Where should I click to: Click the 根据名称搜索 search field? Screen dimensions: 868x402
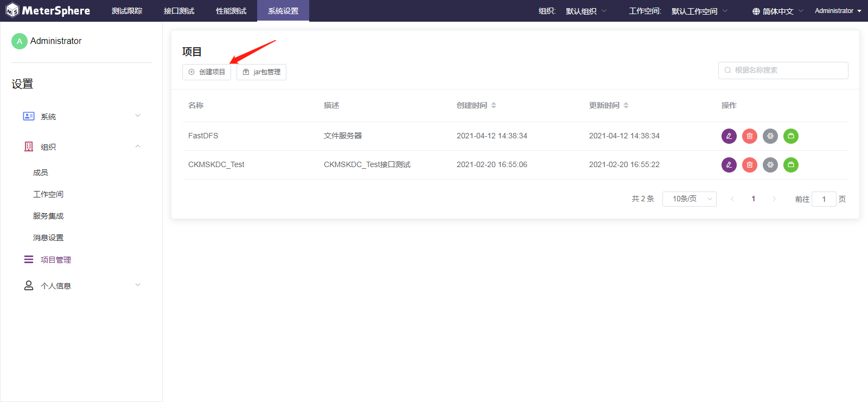(783, 71)
